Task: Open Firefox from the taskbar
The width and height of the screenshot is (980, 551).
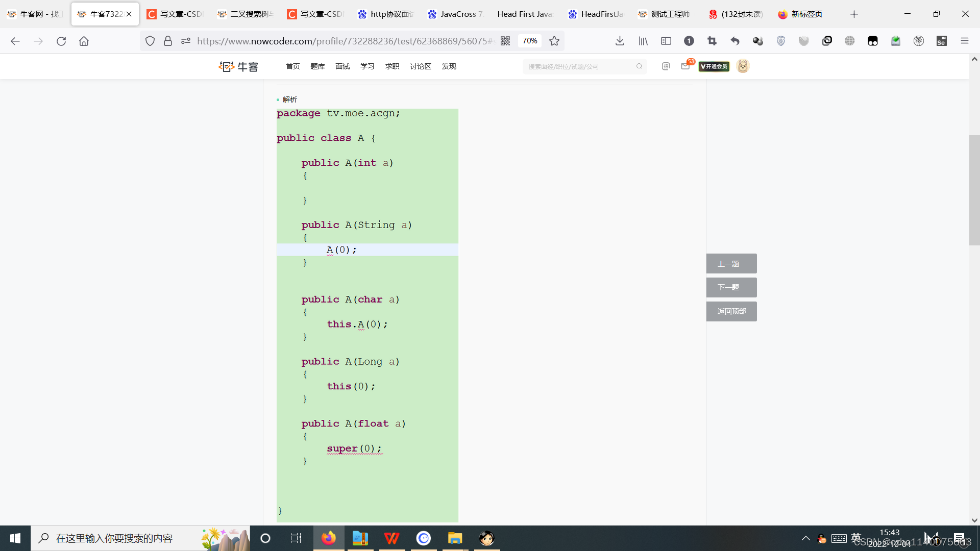Action: [x=329, y=538]
